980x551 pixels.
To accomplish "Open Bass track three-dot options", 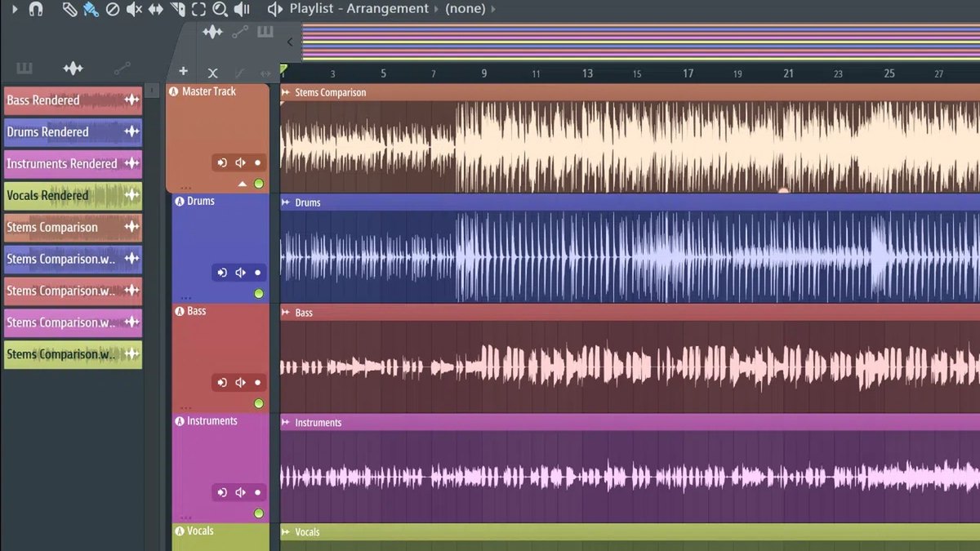I will [x=186, y=408].
